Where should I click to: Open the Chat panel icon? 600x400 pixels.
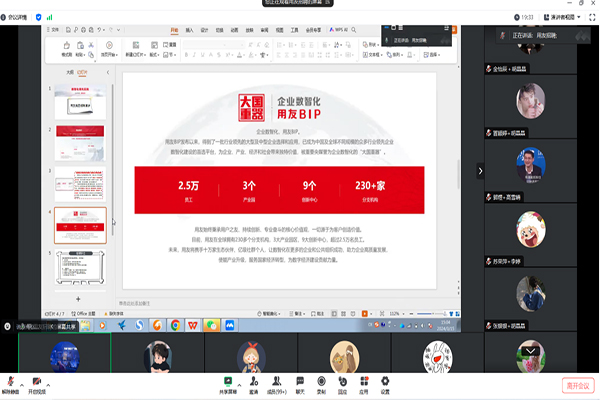(x=300, y=381)
